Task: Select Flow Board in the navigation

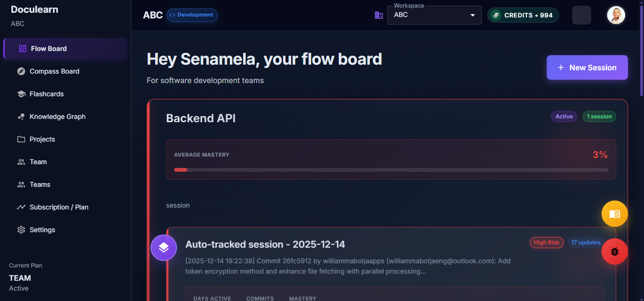Action: 49,49
